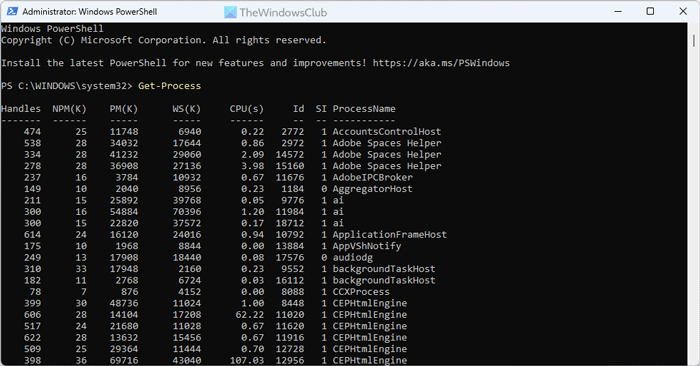This screenshot has height=366, width=700.
Task: Click the PM(K) column header
Action: (124, 108)
